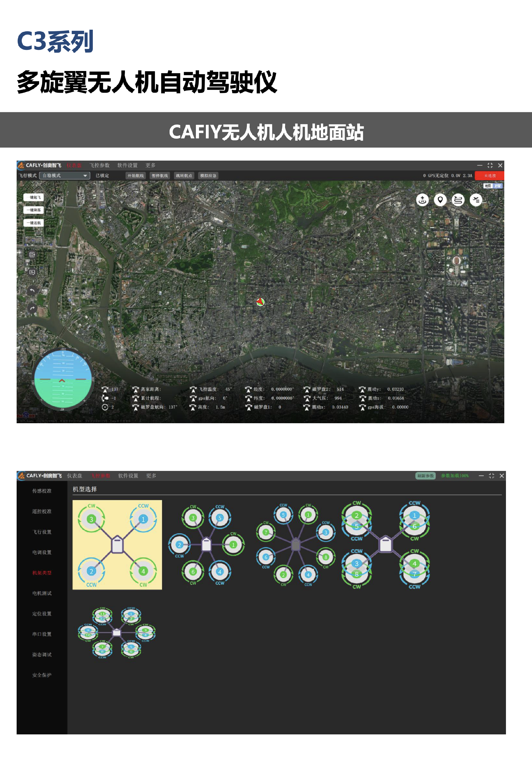Switch map view to 卫星 satellite mode
This screenshot has width=532, height=771.
pyautogui.click(x=497, y=186)
